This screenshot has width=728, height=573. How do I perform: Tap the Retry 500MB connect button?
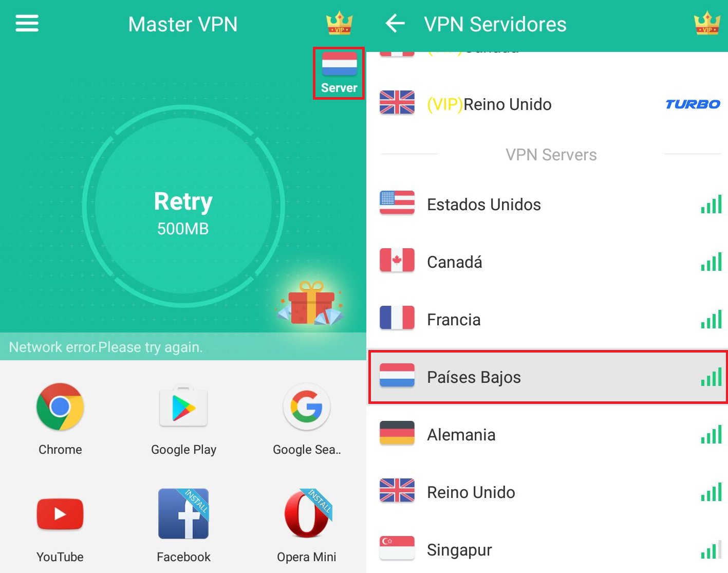(x=183, y=207)
